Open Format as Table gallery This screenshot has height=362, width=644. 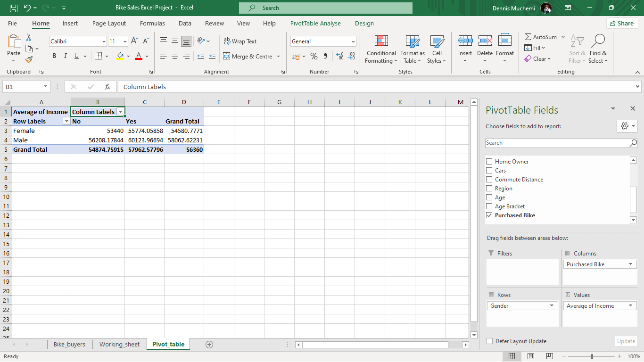pos(413,49)
